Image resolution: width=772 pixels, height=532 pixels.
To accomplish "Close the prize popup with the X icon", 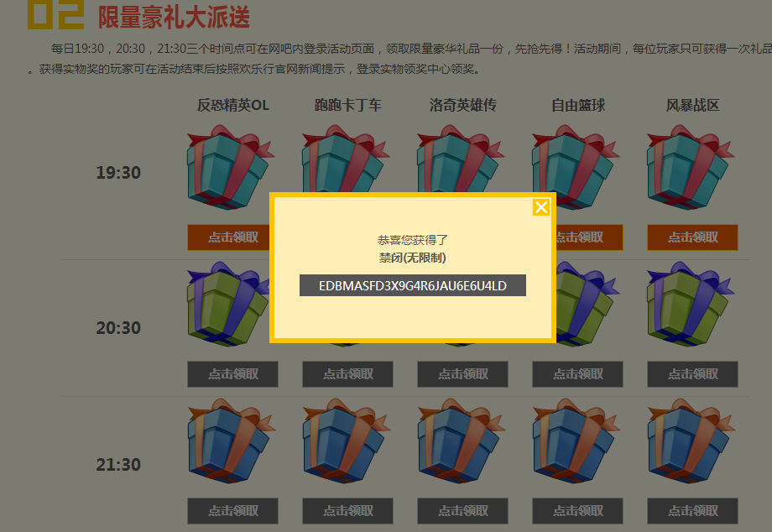I will pyautogui.click(x=541, y=207).
